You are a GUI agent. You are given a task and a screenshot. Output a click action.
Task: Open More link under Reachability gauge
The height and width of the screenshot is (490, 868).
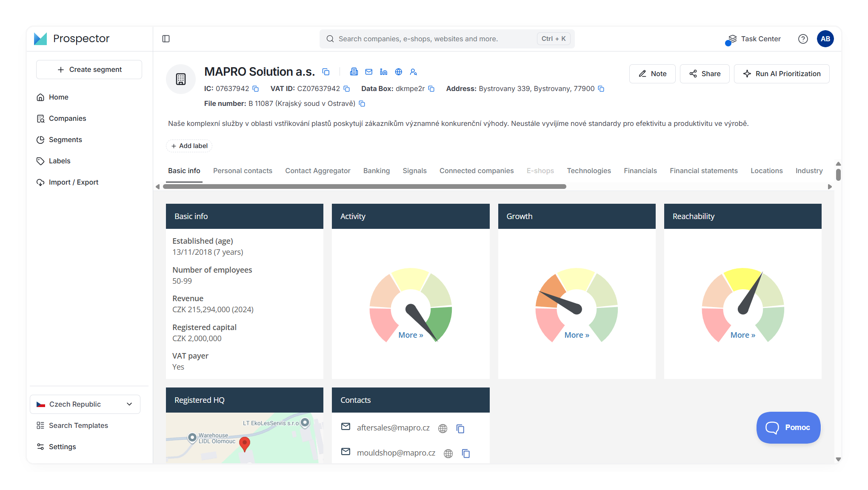pos(742,335)
